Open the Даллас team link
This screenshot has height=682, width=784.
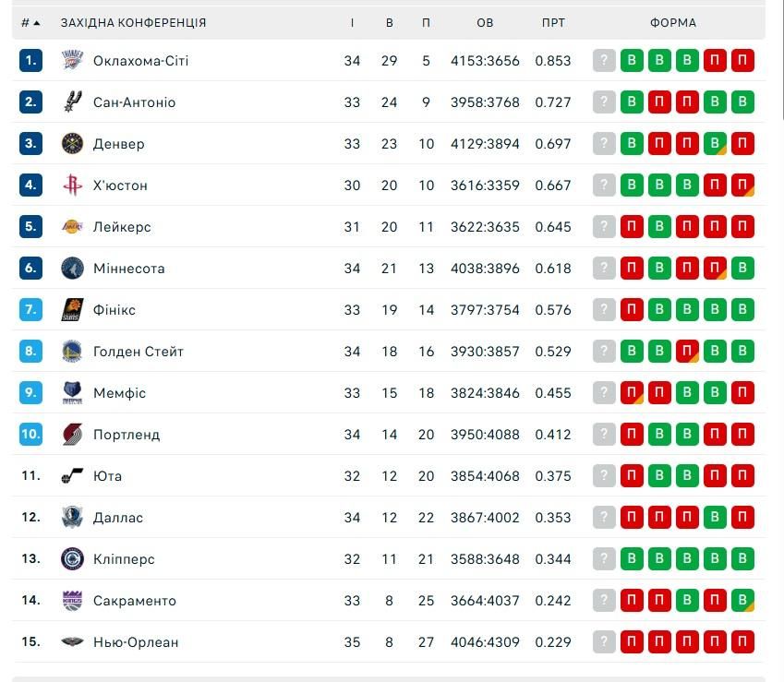(118, 518)
